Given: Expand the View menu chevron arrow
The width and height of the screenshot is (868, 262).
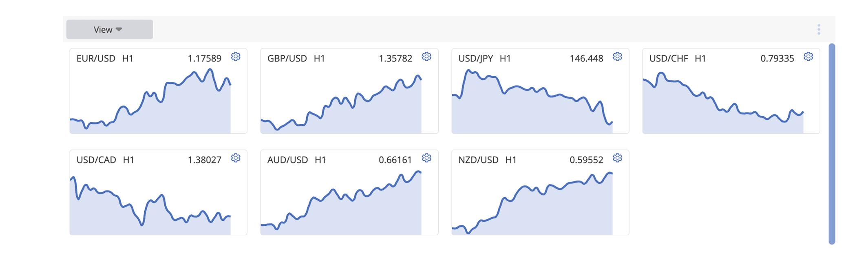Looking at the screenshot, I should point(119,29).
